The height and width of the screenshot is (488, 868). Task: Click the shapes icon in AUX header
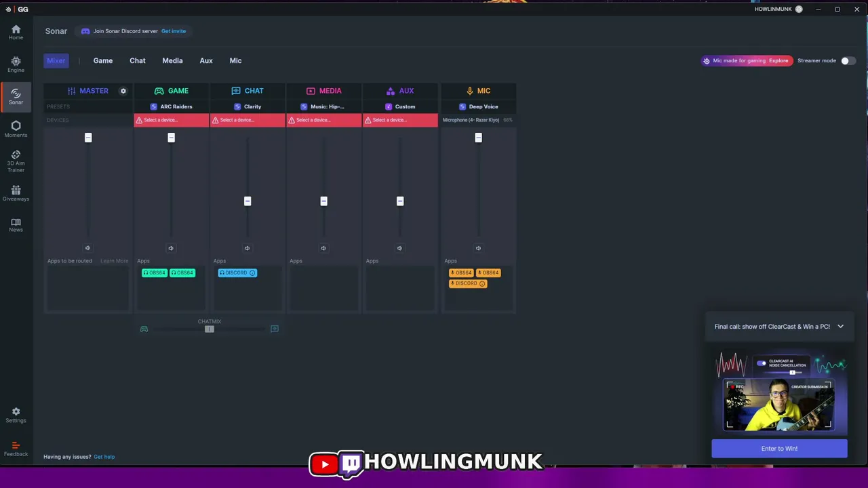[x=390, y=91]
